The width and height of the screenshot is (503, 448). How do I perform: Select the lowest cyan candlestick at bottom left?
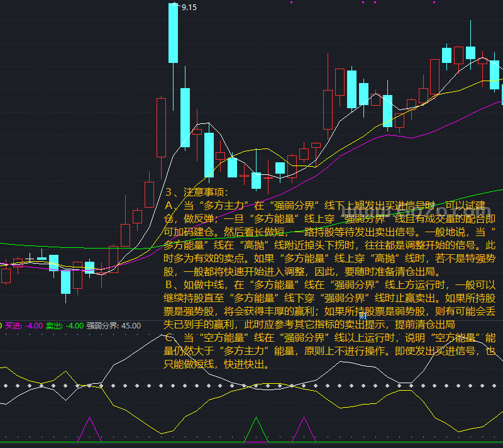pyautogui.click(x=66, y=282)
